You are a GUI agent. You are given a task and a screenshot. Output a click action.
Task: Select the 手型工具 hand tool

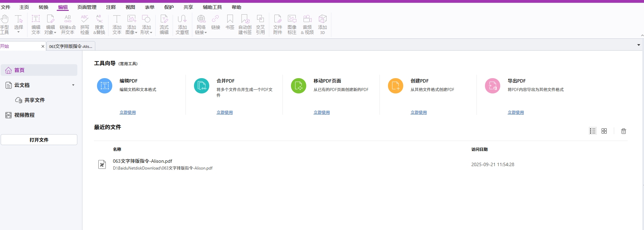tap(5, 24)
